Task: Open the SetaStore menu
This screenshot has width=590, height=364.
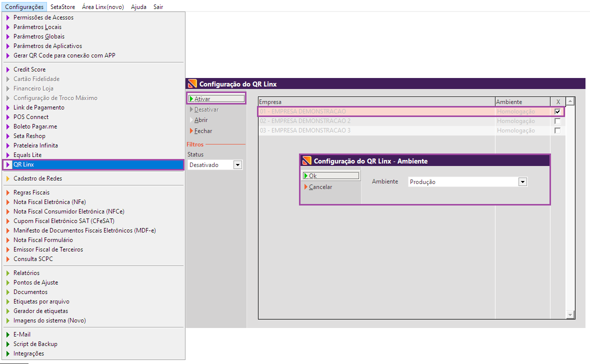Action: [x=62, y=7]
